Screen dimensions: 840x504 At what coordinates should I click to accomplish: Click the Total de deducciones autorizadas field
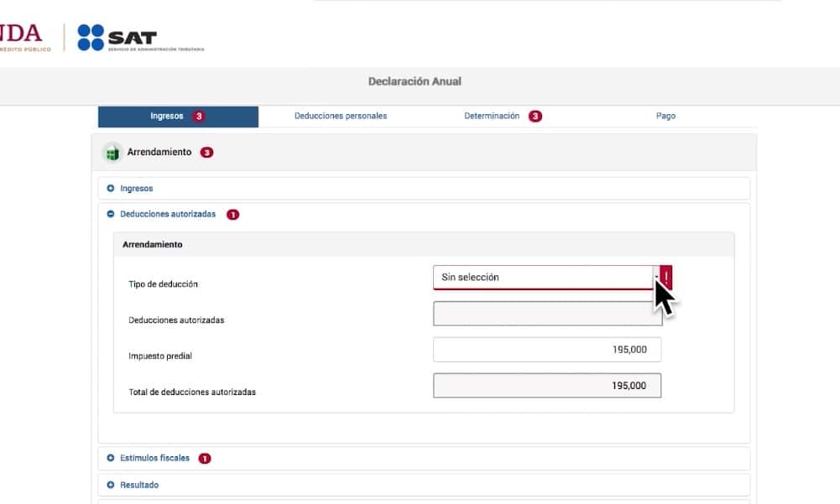(546, 386)
